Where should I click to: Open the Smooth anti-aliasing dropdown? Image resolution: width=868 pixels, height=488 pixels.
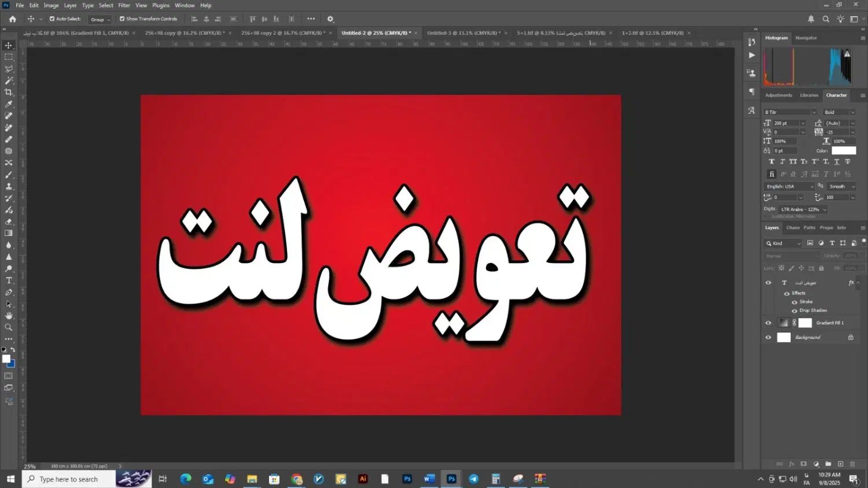click(x=841, y=186)
